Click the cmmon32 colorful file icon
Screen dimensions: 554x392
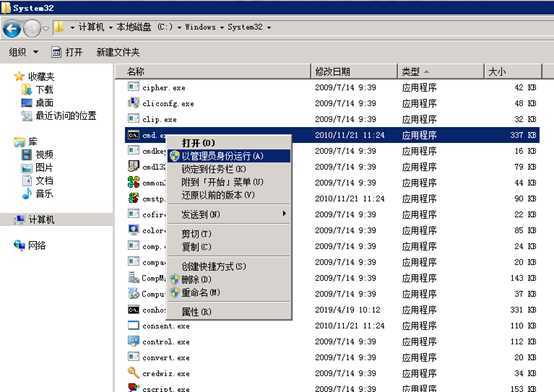coord(134,182)
